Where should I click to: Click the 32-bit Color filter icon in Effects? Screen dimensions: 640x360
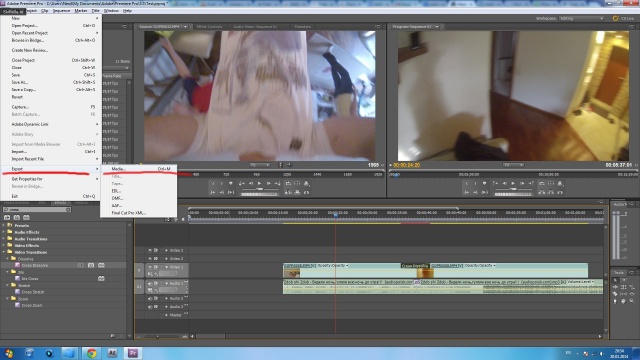[x=17, y=217]
